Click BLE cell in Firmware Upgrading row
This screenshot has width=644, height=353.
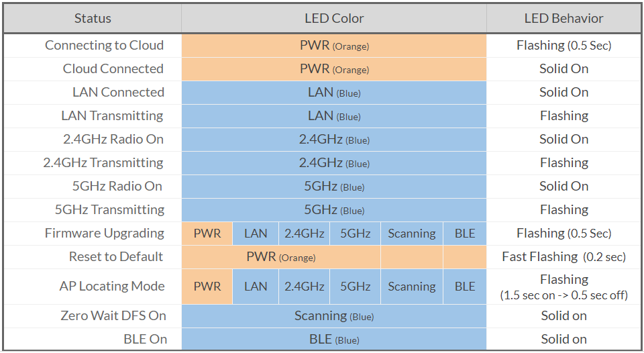click(x=465, y=234)
